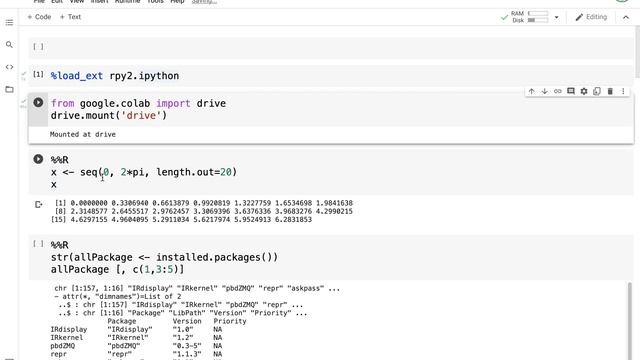Click the 'Package' column header in output
This screenshot has width=640, height=360.
coord(122,321)
